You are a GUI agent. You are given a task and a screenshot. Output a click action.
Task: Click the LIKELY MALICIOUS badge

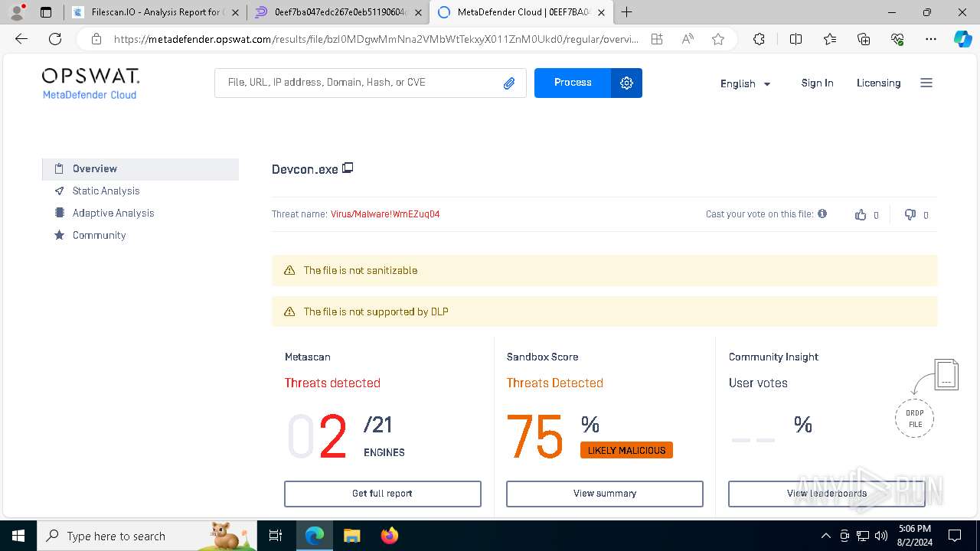coord(626,451)
